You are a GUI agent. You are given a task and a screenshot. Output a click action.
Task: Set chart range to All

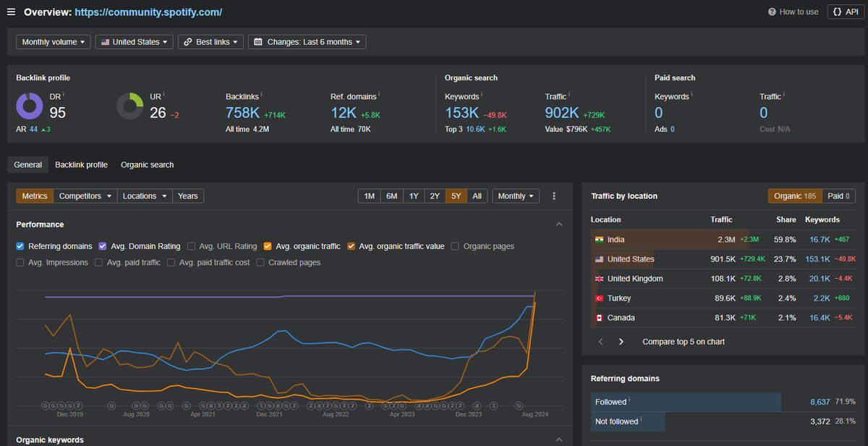point(477,196)
